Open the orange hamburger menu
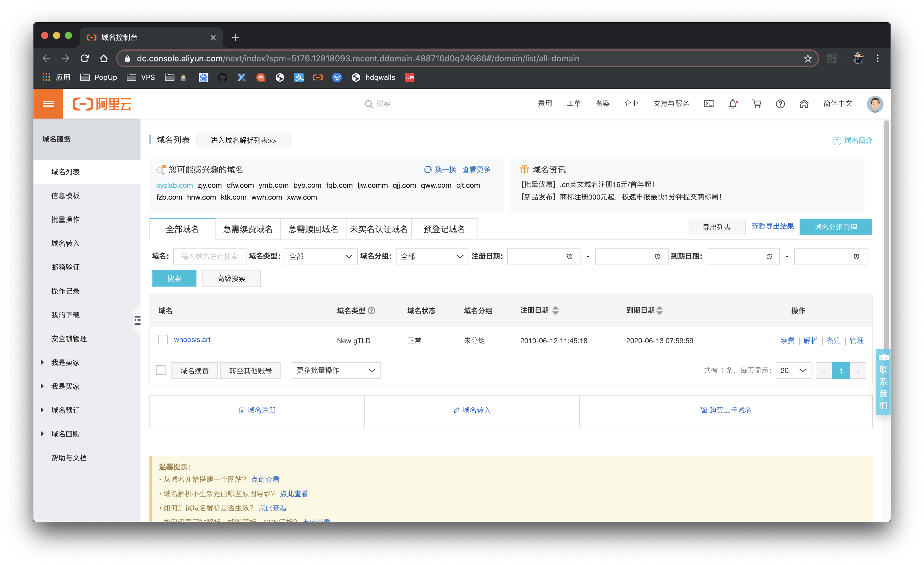Image resolution: width=924 pixels, height=566 pixels. tap(48, 104)
